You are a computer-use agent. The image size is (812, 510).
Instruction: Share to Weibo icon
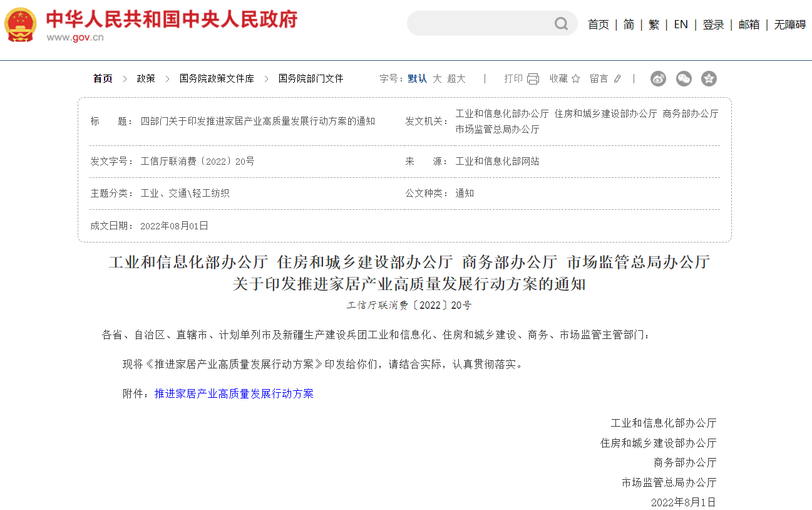pyautogui.click(x=659, y=78)
